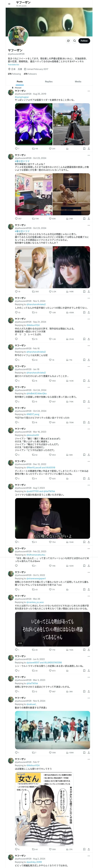Open more menu on Dec 12, 2022 post

(x=89, y=461)
